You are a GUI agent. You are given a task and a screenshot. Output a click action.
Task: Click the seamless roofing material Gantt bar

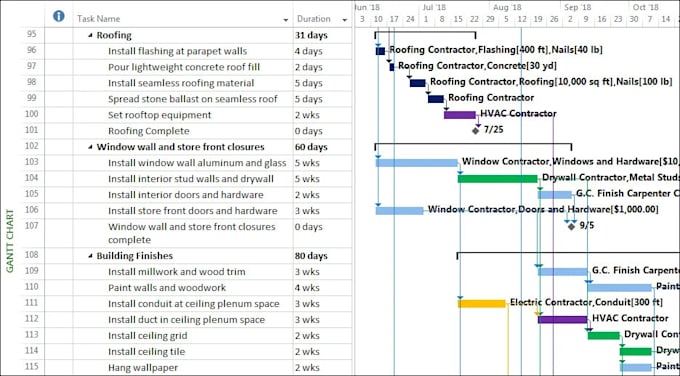pos(418,83)
